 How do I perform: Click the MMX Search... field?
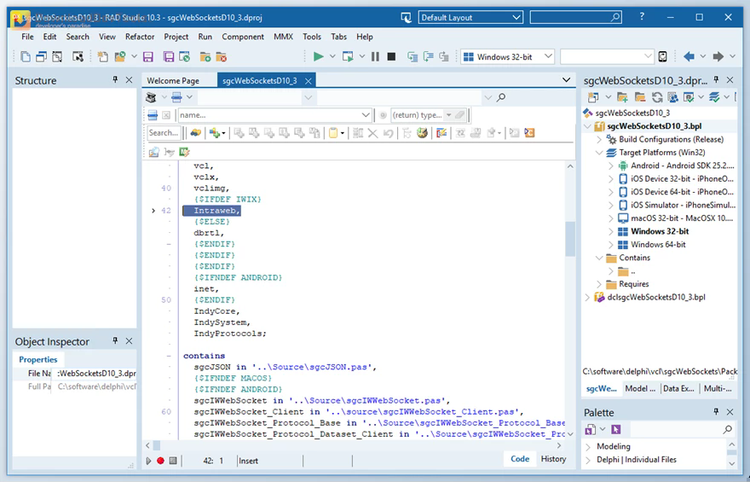(164, 133)
